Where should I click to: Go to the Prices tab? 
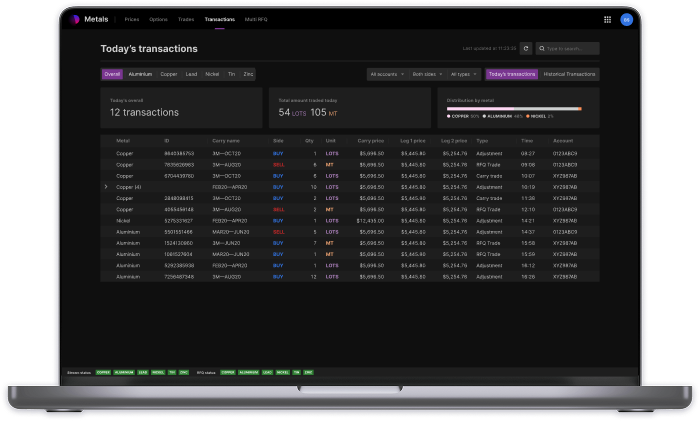point(132,19)
